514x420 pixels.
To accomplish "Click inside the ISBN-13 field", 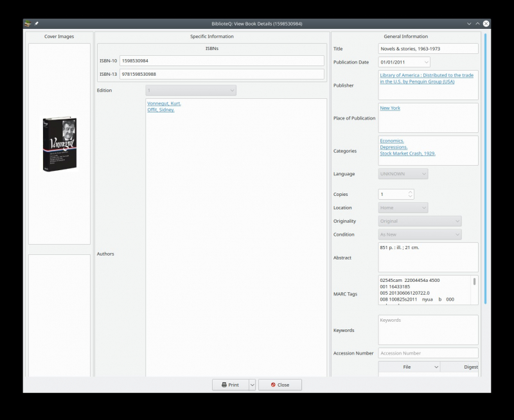I will 222,74.
